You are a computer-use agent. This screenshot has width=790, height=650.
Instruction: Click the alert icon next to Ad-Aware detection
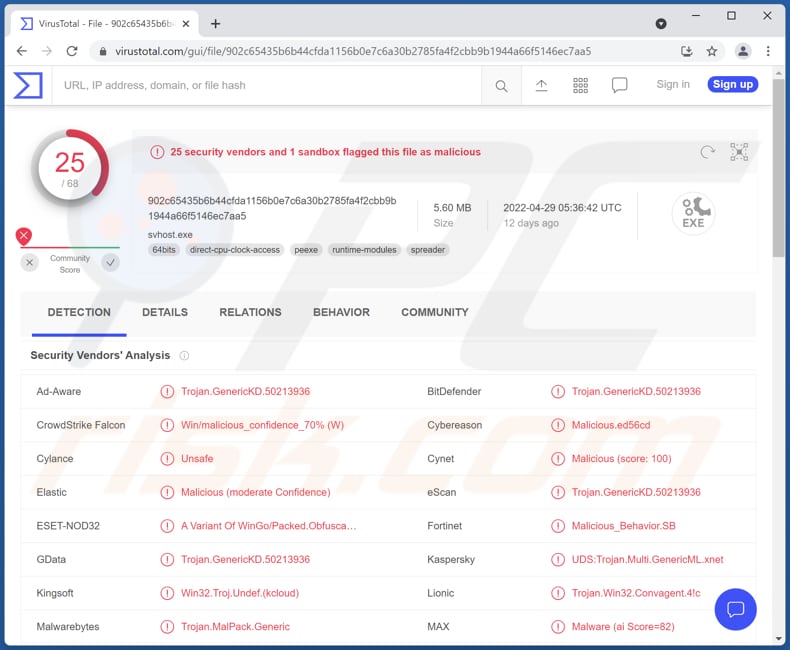click(x=167, y=392)
